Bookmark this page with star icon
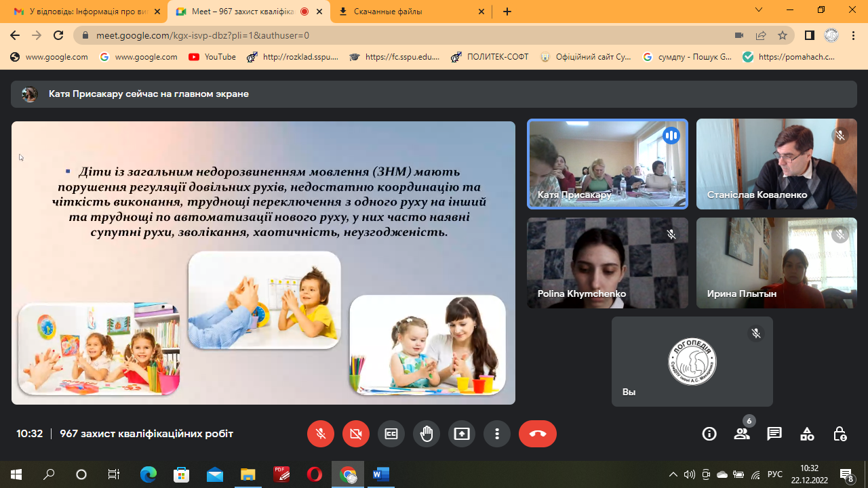Viewport: 868px width, 488px height. (783, 35)
